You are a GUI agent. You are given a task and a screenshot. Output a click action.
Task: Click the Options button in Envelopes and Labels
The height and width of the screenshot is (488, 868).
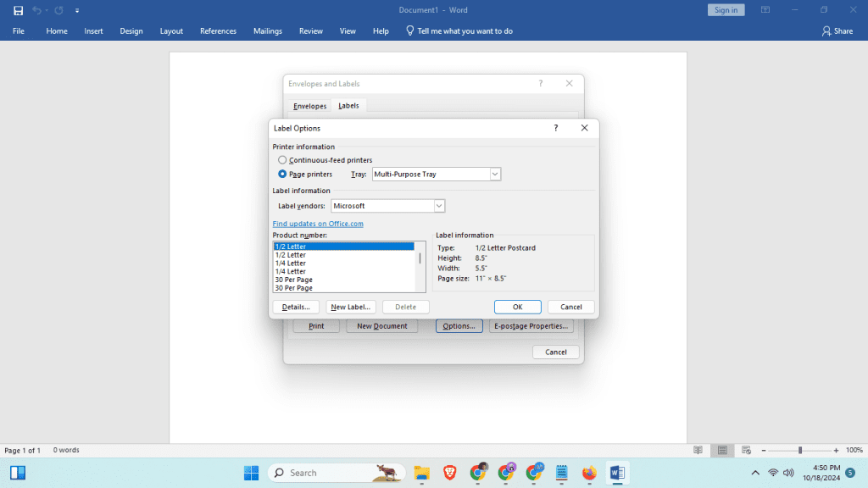[x=459, y=326]
